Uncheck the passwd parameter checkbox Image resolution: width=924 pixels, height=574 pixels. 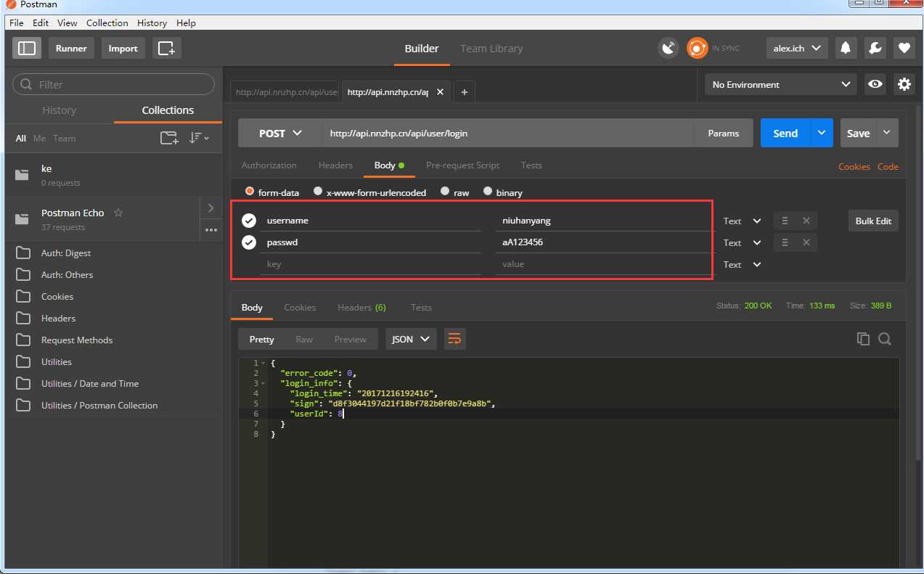pyautogui.click(x=249, y=242)
